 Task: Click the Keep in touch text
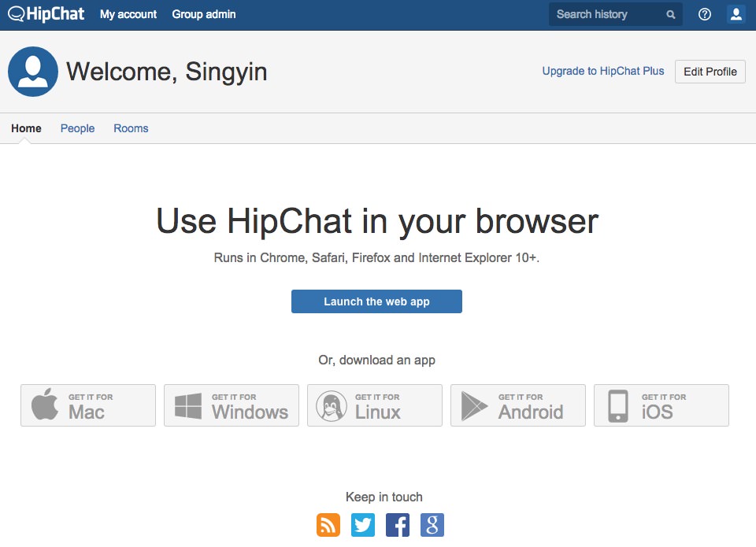(384, 497)
